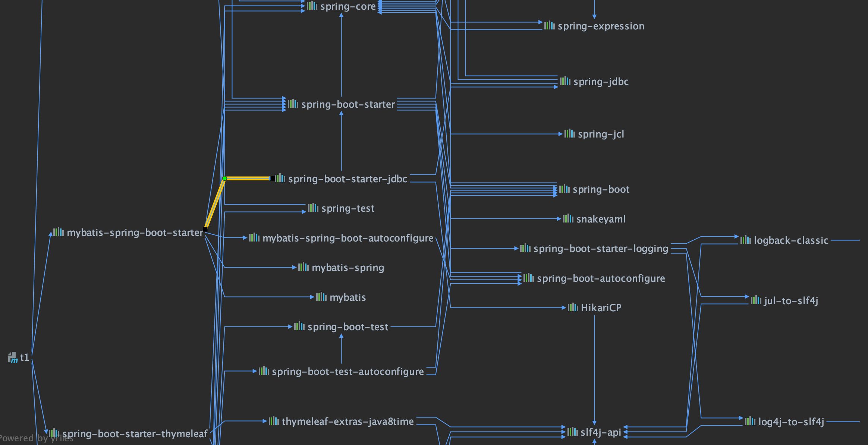Click the library icon beside spring-boot-starter-logging
Image resolution: width=868 pixels, height=445 pixels.
point(525,248)
